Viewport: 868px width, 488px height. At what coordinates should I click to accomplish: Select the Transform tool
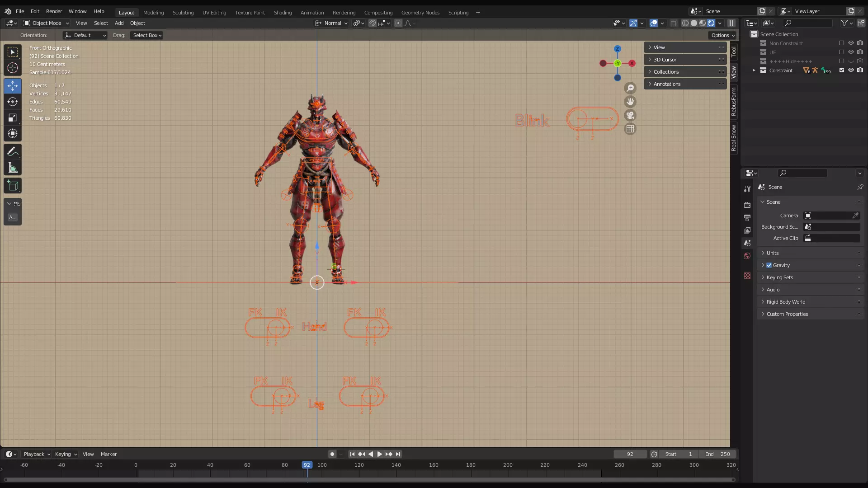click(x=13, y=133)
